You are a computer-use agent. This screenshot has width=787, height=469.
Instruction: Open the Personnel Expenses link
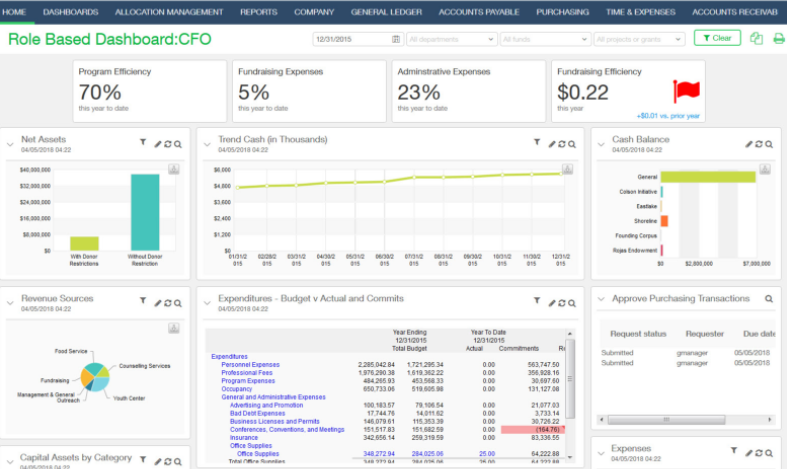tap(250, 365)
